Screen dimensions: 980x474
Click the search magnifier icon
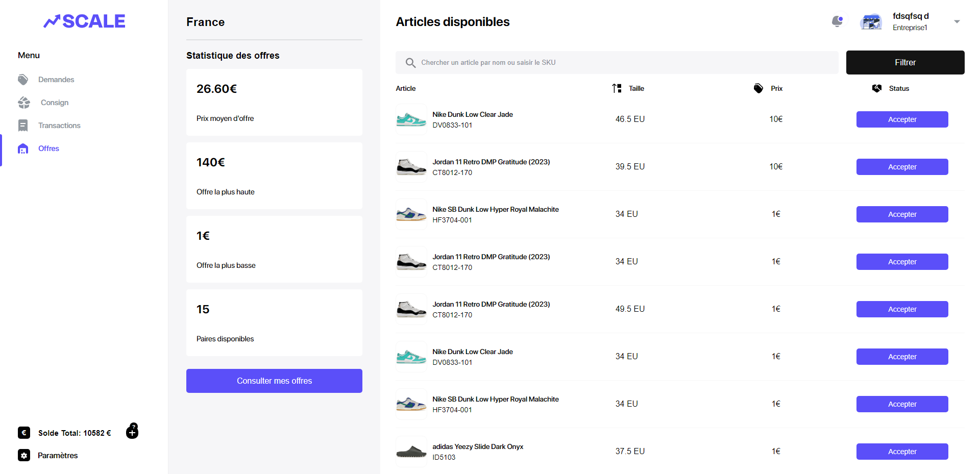[x=410, y=63]
